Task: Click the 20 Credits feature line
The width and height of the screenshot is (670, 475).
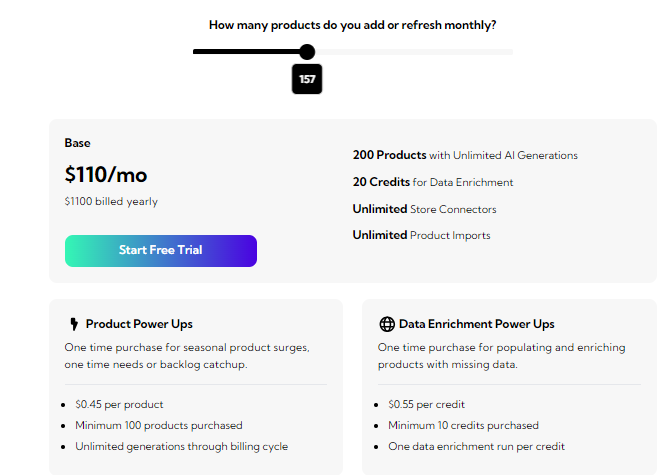Action: 433,182
